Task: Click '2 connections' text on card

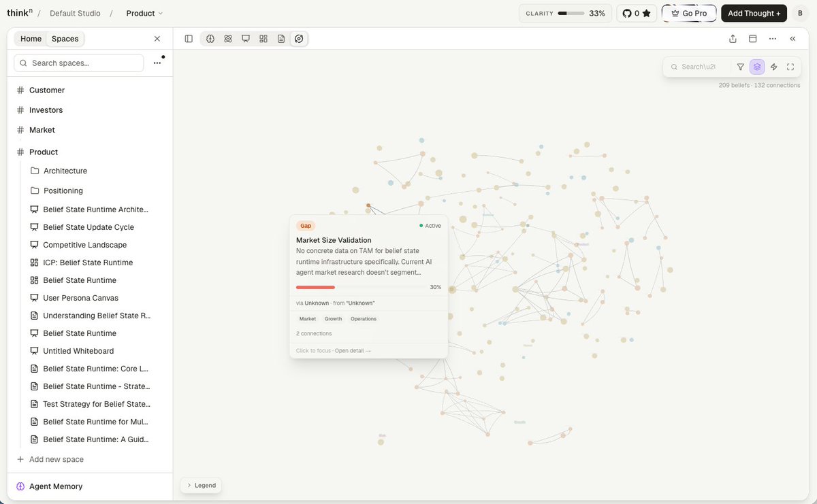Action: coord(314,333)
